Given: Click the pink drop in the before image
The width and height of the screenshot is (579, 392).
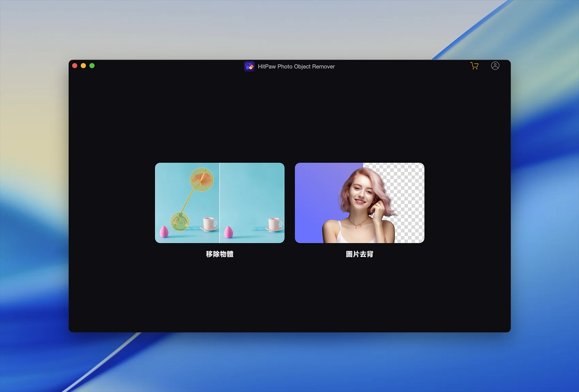Looking at the screenshot, I should [x=164, y=232].
